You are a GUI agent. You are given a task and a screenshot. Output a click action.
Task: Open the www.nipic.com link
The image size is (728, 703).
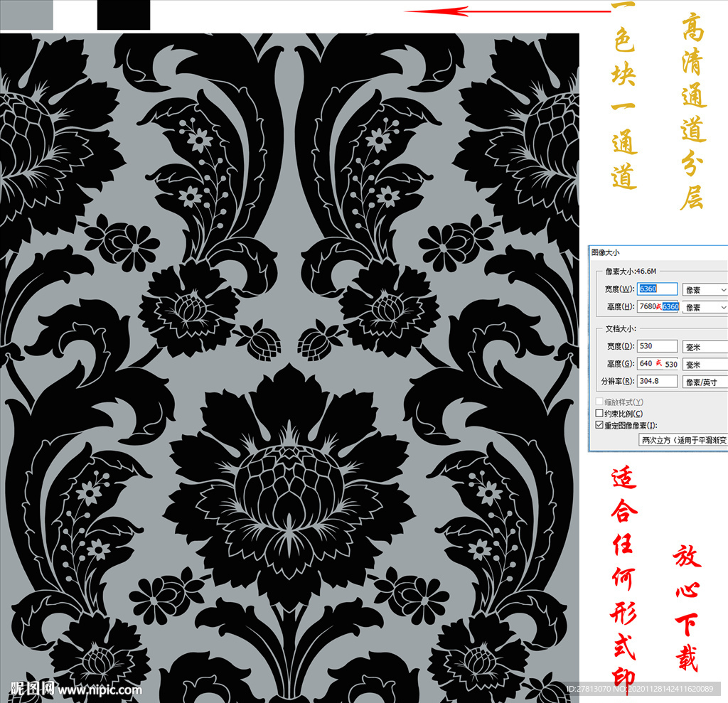(x=100, y=689)
